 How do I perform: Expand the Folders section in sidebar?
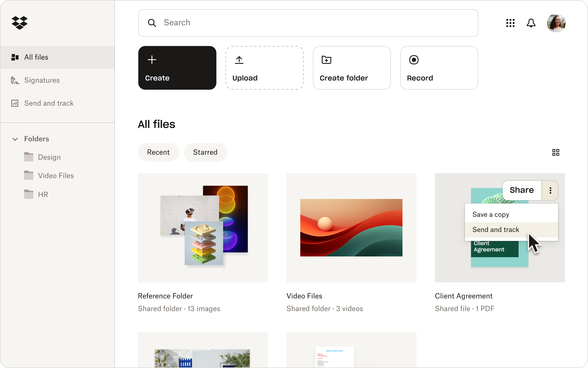click(15, 139)
